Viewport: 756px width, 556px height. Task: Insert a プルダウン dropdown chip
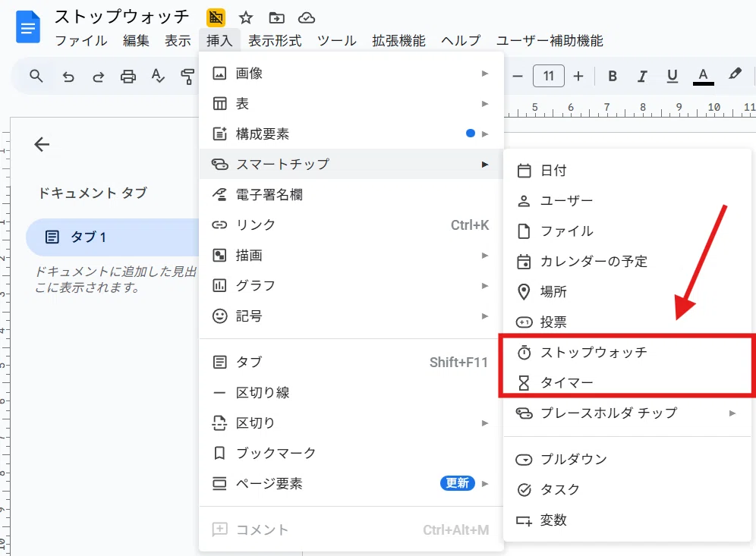(x=627, y=459)
